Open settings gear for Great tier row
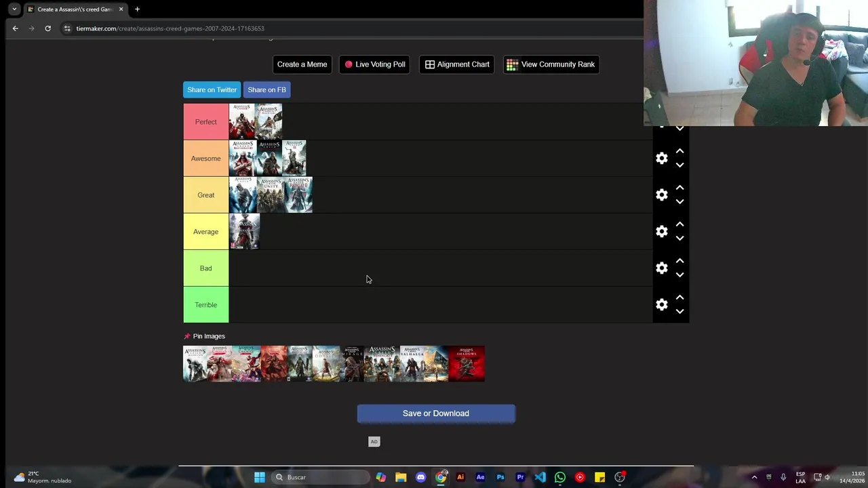Image resolution: width=868 pixels, height=488 pixels. coord(662,195)
